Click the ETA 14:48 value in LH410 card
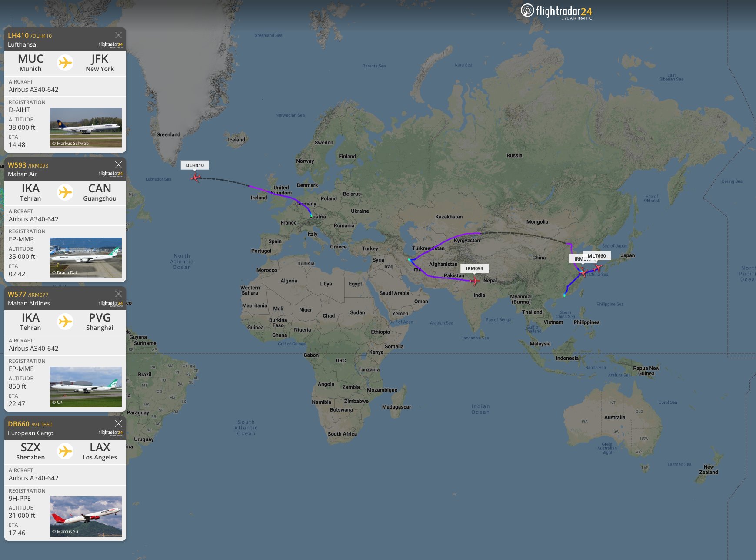This screenshot has width=756, height=560. pos(17,145)
